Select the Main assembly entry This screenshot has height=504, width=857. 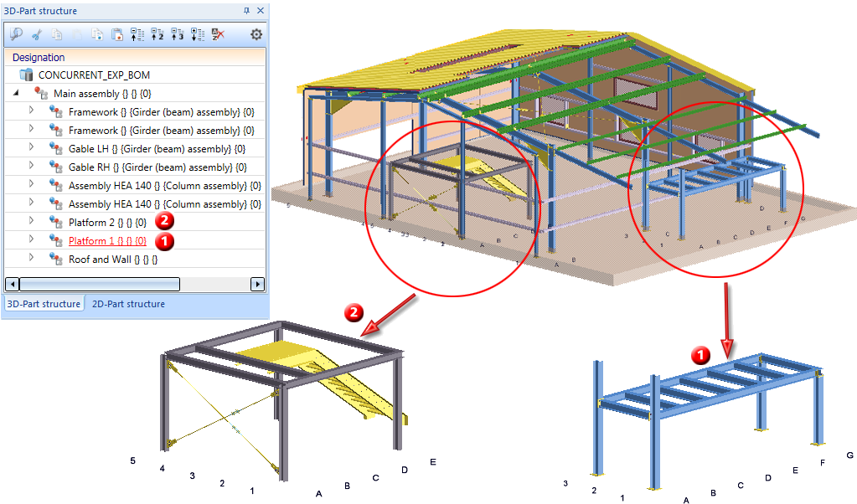(102, 94)
